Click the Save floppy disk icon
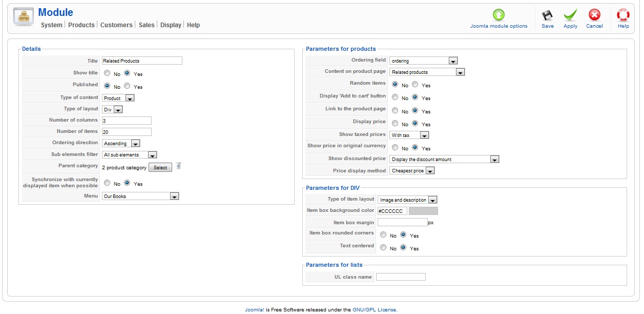644x314 pixels. click(547, 16)
